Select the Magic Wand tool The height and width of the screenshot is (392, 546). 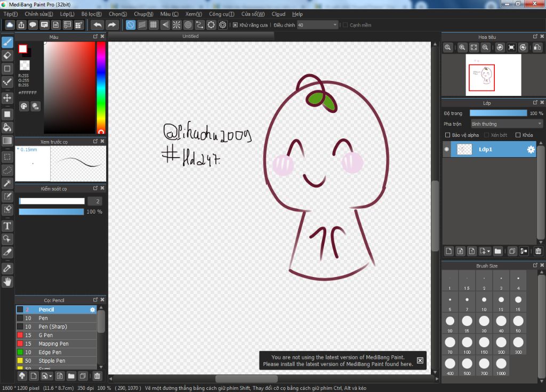(7, 183)
